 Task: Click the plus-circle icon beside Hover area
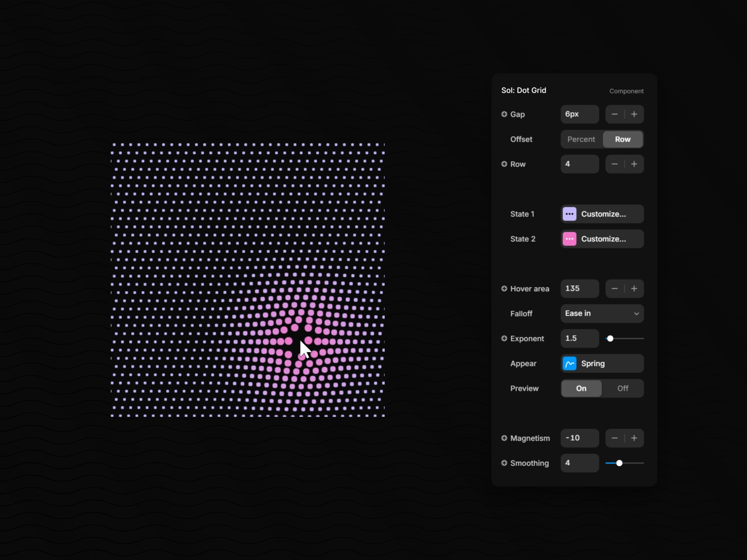(x=505, y=289)
